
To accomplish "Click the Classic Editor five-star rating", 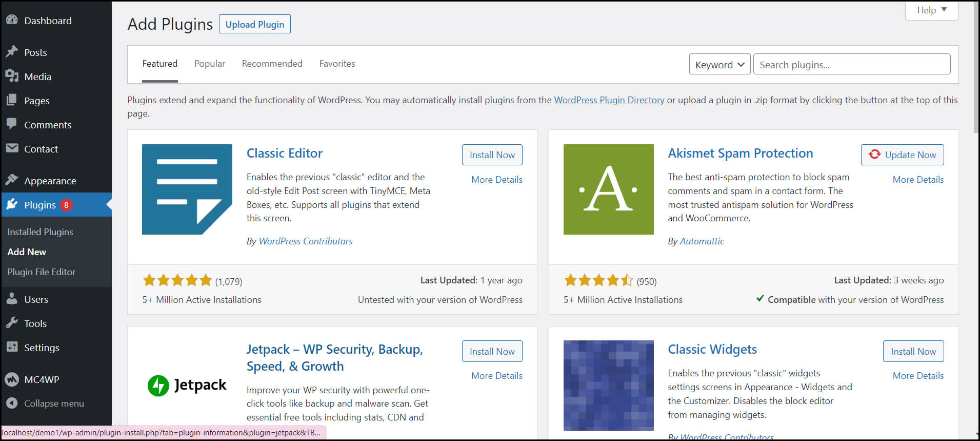I will tap(177, 280).
